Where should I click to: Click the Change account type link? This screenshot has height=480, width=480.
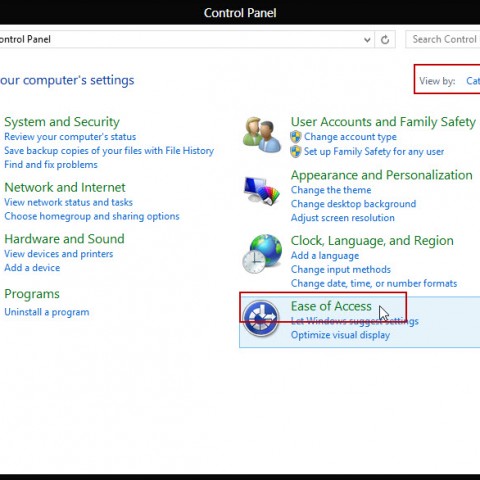tap(350, 137)
